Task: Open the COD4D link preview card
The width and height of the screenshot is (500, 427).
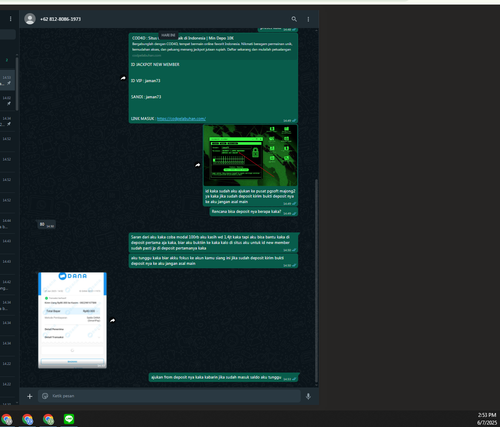Action: click(213, 46)
